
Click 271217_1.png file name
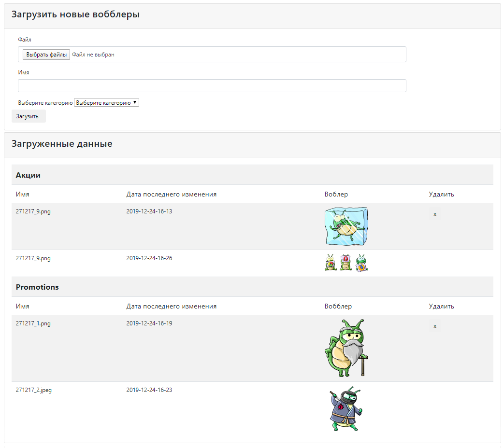tap(33, 323)
